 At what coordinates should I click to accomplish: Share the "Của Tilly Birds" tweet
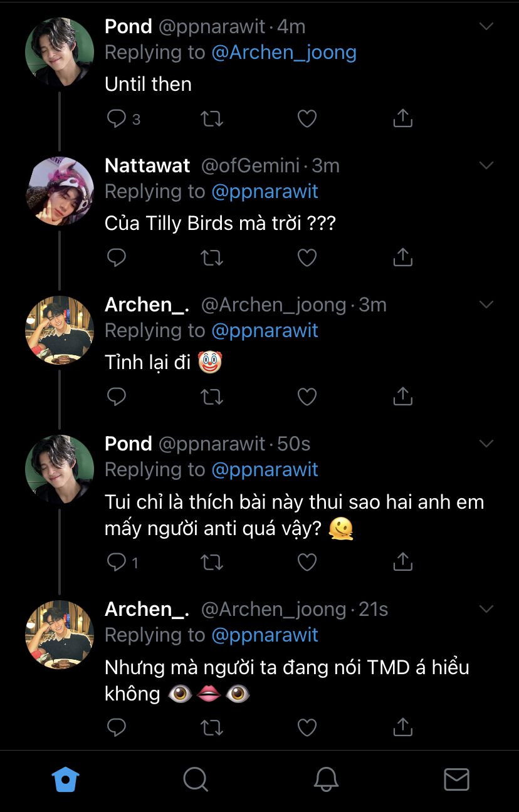pos(402,257)
